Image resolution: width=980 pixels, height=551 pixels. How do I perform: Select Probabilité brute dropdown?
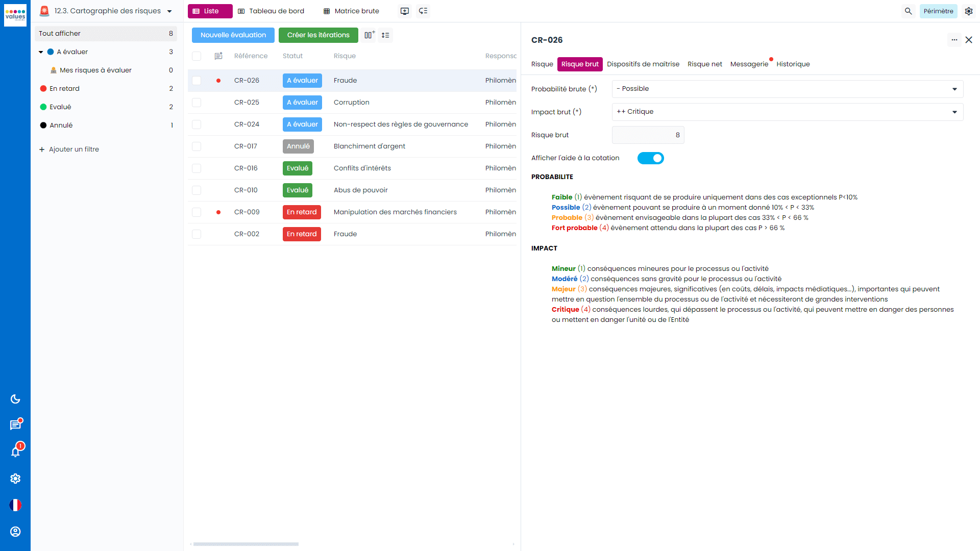(786, 88)
